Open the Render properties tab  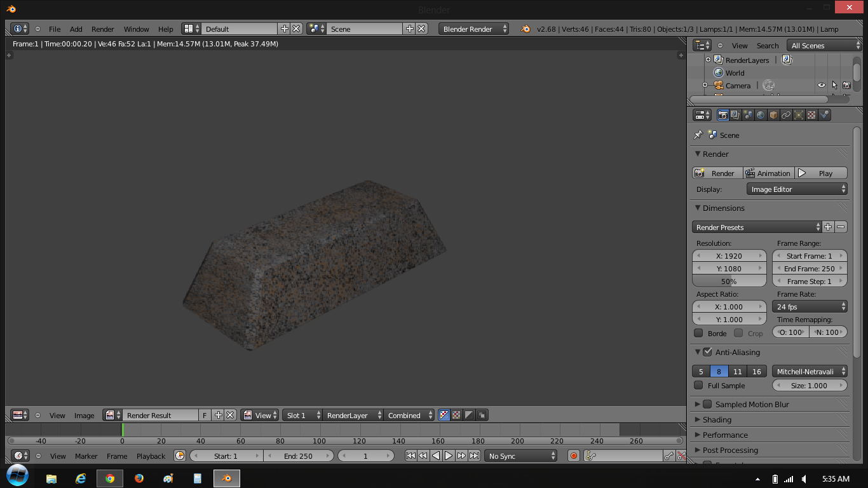coord(723,115)
